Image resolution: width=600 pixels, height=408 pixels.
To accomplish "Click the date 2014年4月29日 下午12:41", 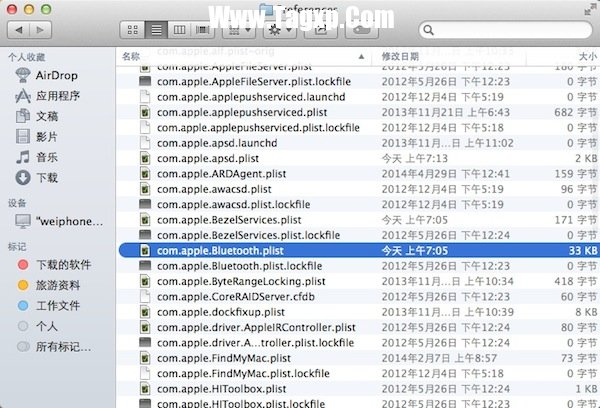I will click(x=446, y=174).
